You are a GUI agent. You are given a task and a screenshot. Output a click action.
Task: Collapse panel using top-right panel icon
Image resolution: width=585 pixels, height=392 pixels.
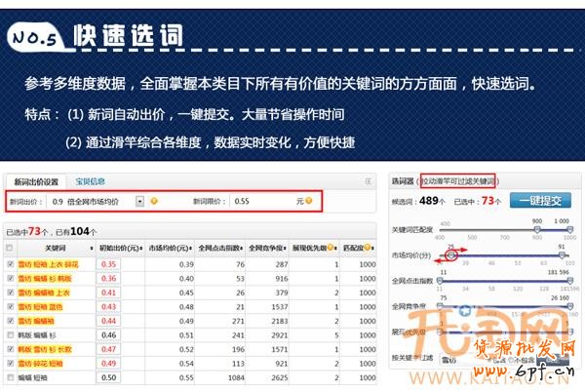(369, 180)
